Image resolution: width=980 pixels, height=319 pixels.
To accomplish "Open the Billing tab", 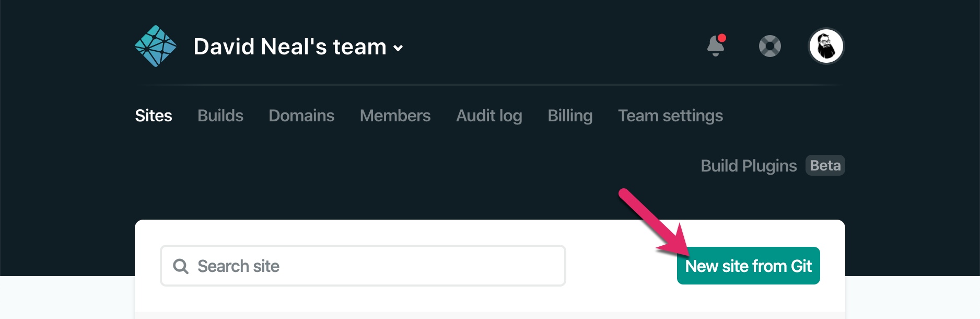I will coord(570,116).
